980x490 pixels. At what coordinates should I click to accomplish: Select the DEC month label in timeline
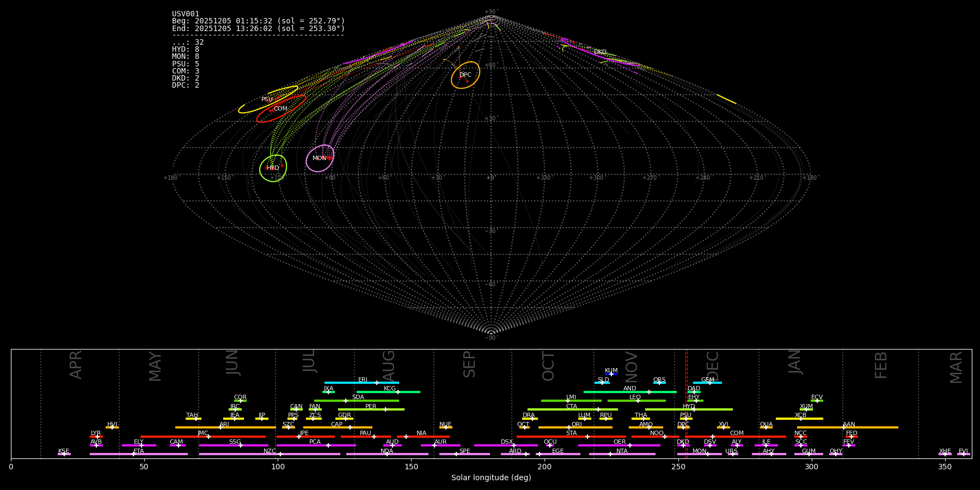[713, 365]
